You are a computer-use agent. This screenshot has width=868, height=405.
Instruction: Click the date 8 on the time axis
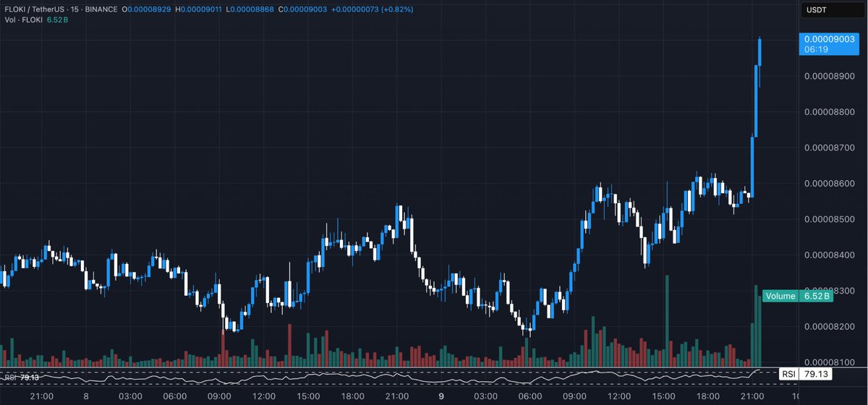(x=86, y=396)
